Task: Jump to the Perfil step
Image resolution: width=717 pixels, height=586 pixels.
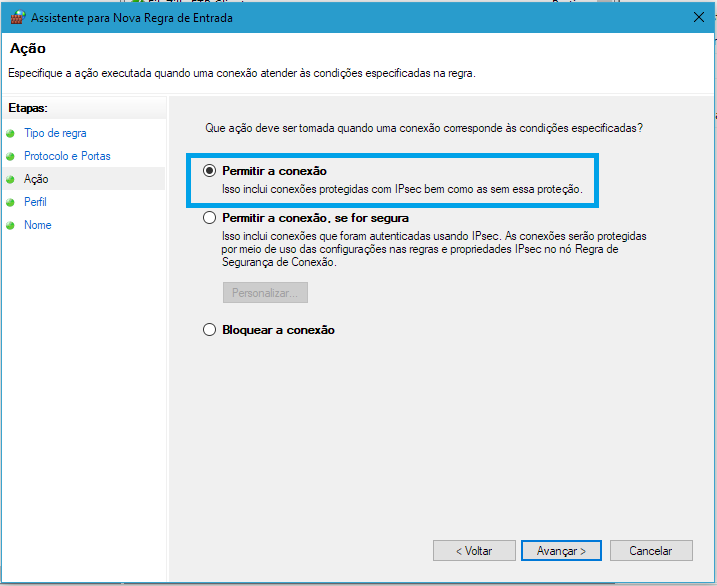Action: pyautogui.click(x=35, y=202)
